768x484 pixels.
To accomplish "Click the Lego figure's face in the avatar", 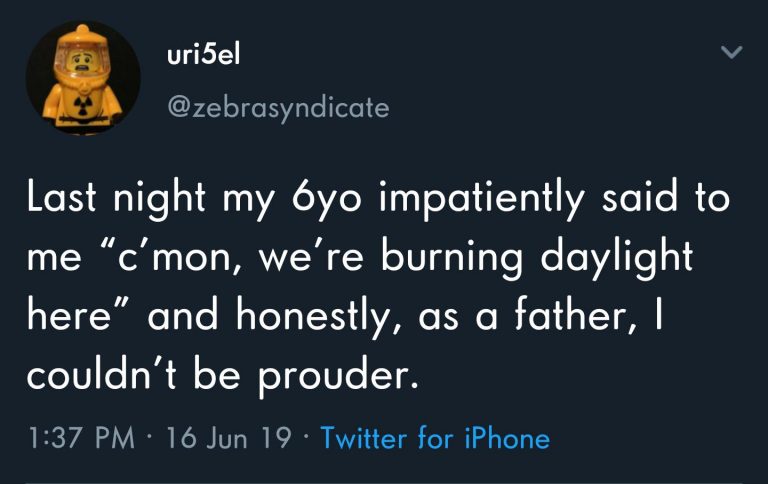I will [82, 63].
